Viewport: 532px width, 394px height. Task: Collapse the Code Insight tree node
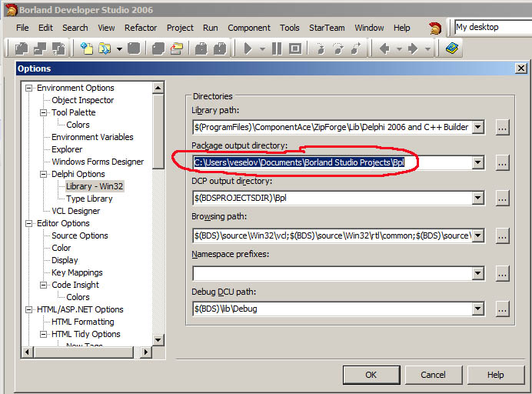click(x=43, y=285)
